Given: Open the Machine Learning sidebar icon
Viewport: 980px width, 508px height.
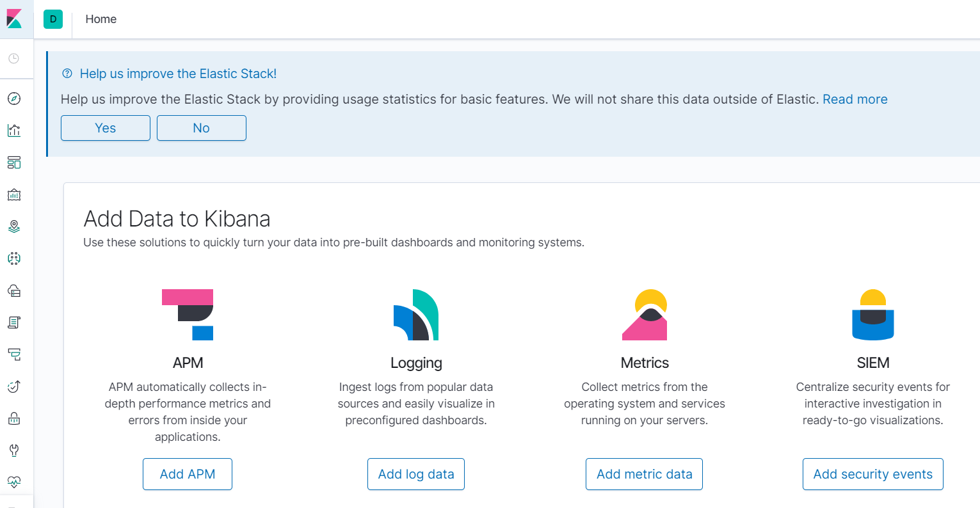Looking at the screenshot, I should click(x=14, y=258).
